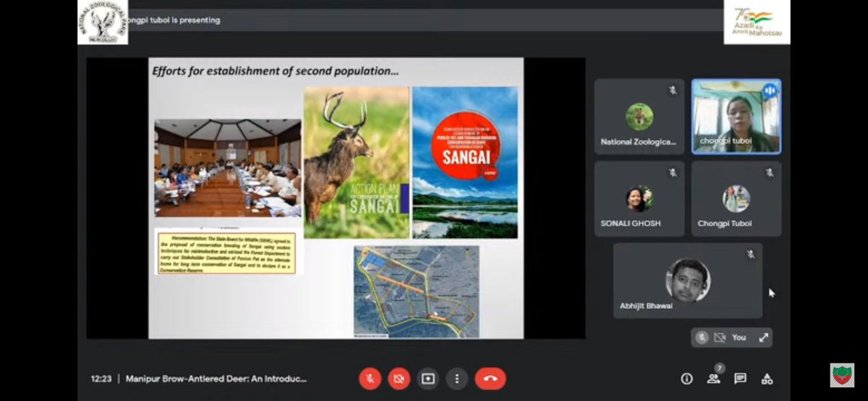Open the three-dot more options menu

457,379
